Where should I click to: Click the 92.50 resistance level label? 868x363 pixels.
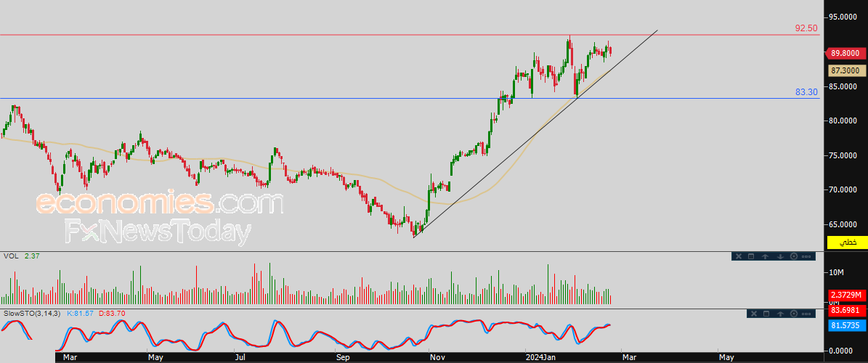806,28
